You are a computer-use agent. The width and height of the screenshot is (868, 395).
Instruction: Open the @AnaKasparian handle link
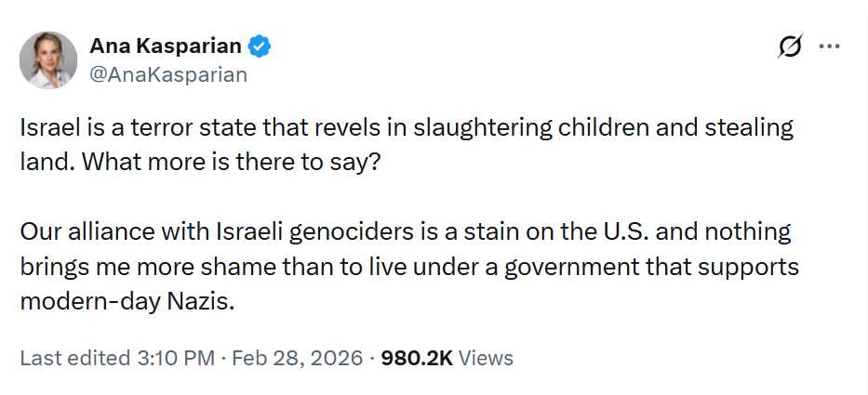pos(168,74)
